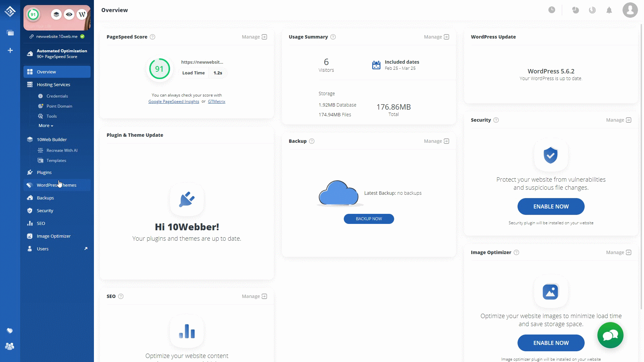
Task: Open the team members icon at bottom left
Action: tap(10, 346)
